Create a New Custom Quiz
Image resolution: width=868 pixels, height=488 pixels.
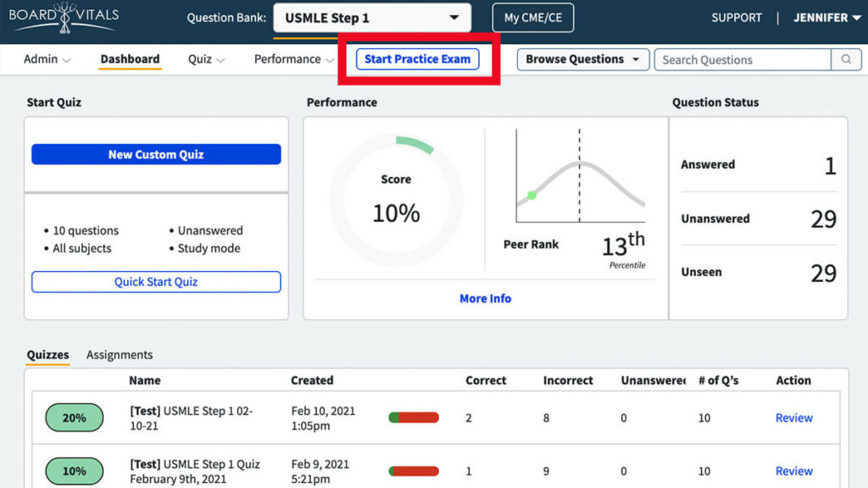pyautogui.click(x=156, y=154)
